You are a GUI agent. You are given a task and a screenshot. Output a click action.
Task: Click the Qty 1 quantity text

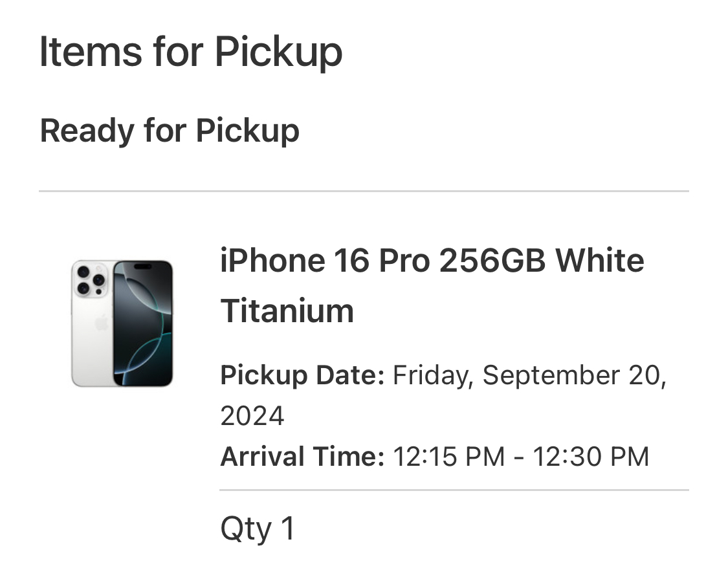point(257,529)
